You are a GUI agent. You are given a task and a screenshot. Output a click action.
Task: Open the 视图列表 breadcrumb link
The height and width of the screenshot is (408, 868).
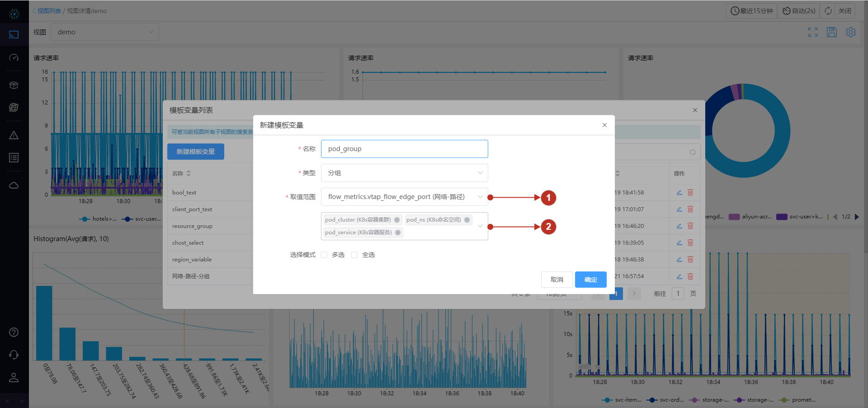[48, 10]
